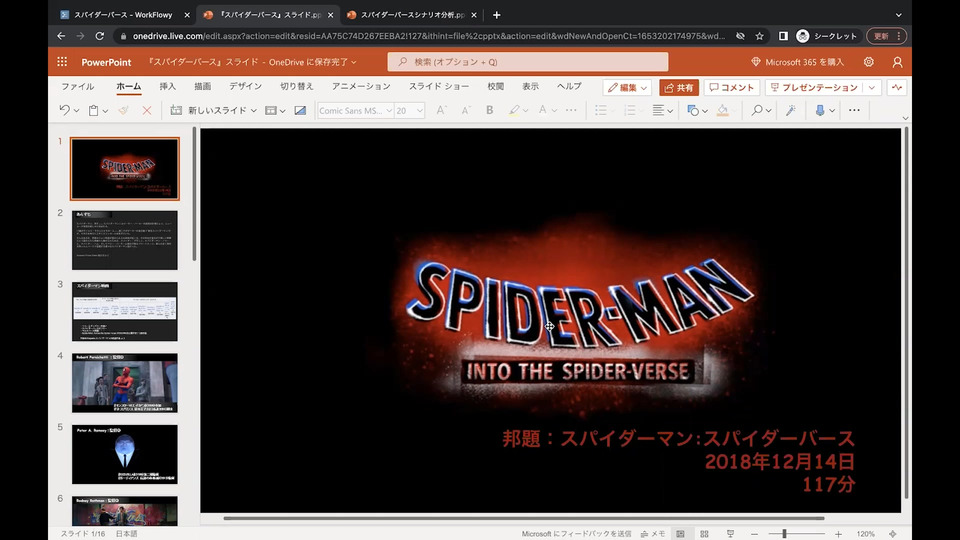Apply the font color A
The image size is (960, 540).
(542, 110)
